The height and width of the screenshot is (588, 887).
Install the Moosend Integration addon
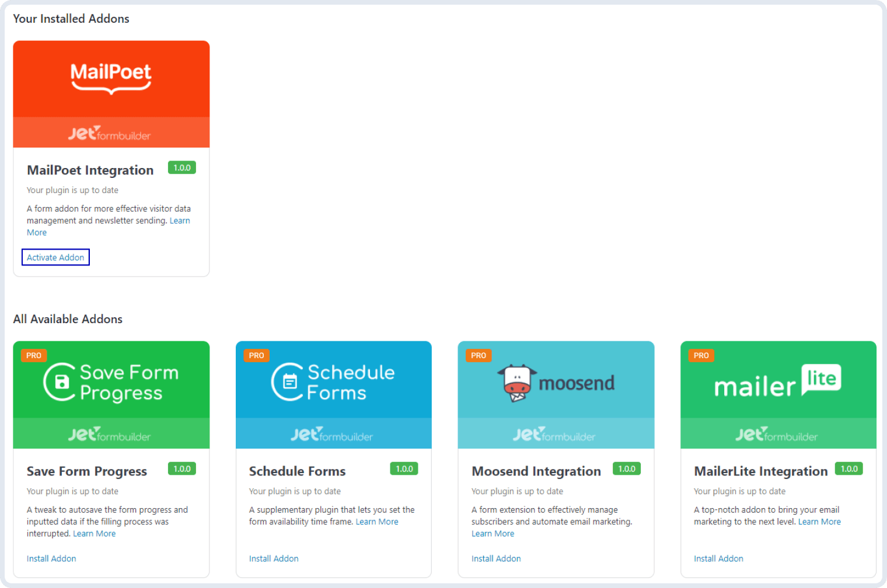(x=495, y=558)
